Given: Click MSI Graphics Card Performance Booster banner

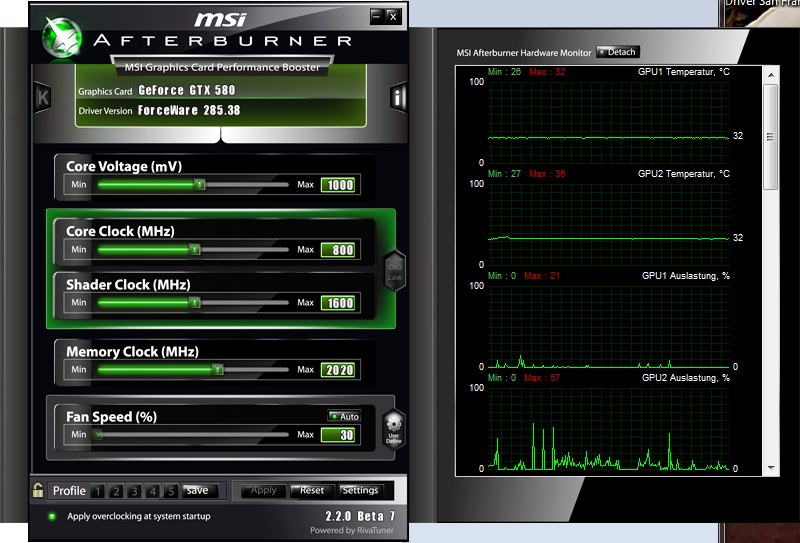Looking at the screenshot, I should (222, 67).
